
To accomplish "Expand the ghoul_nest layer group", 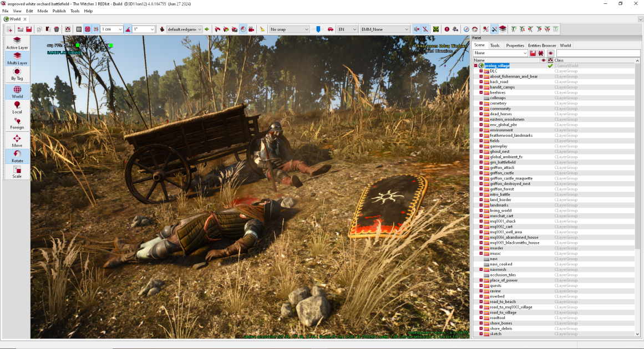I will 481,152.
